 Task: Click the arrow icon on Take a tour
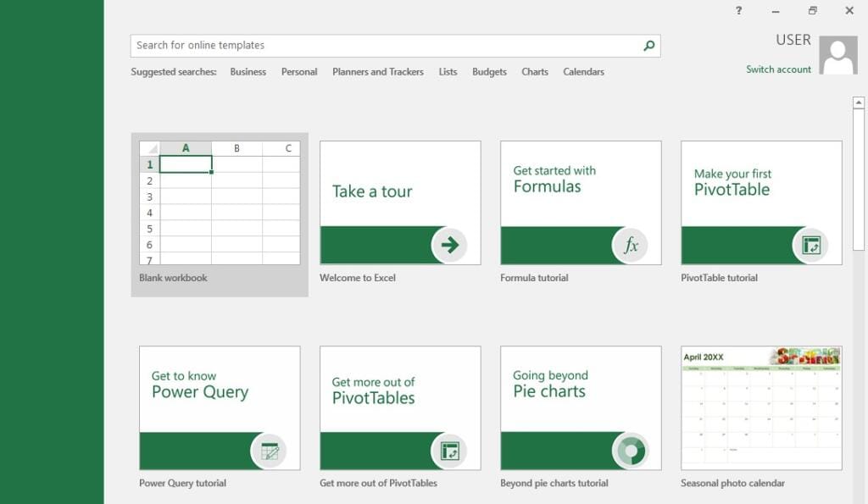pos(449,245)
